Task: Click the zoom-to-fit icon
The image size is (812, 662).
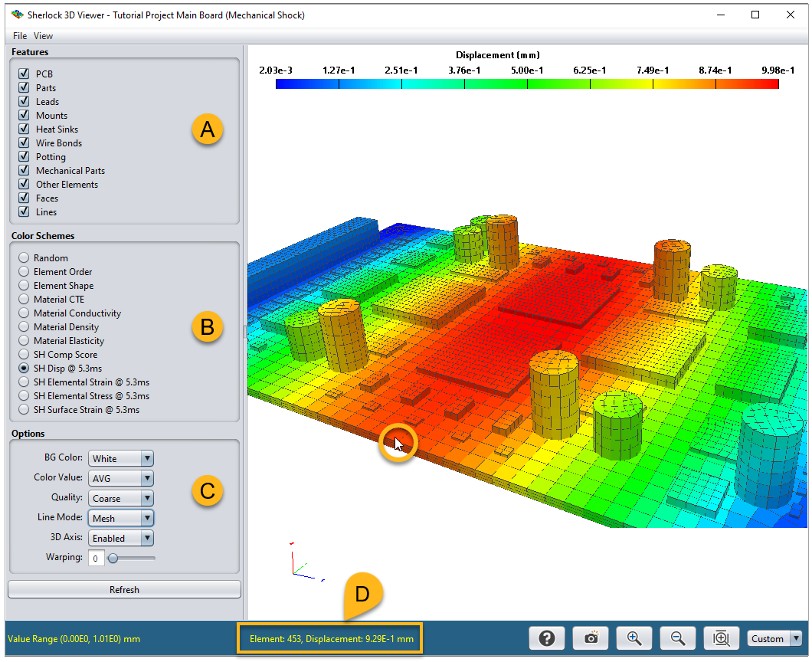Action: point(720,638)
